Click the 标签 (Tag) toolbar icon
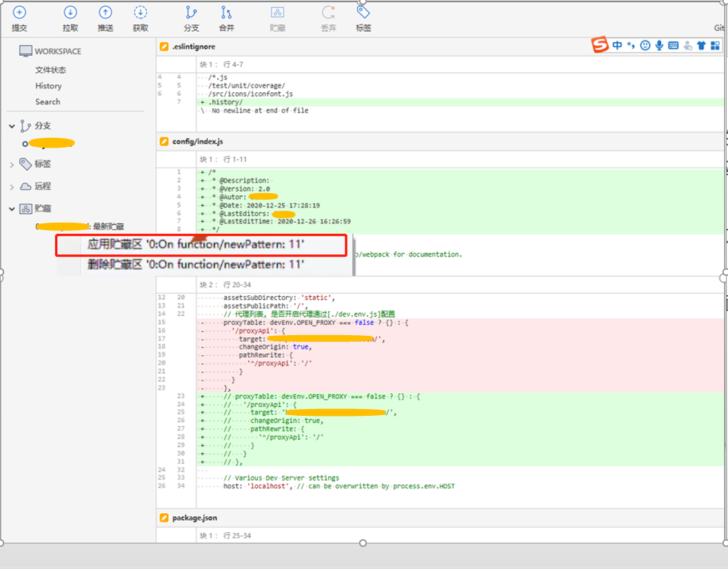Screen dimensions: 728x571 click(x=363, y=17)
